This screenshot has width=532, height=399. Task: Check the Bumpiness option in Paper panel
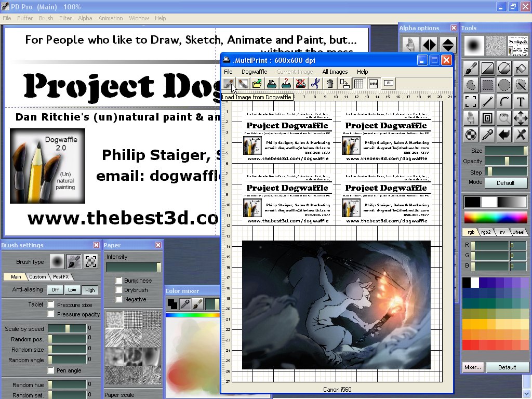click(x=119, y=281)
